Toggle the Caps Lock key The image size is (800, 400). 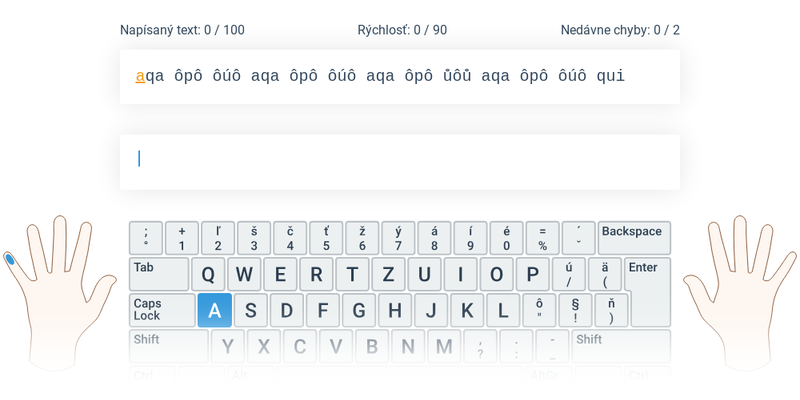[x=162, y=310]
